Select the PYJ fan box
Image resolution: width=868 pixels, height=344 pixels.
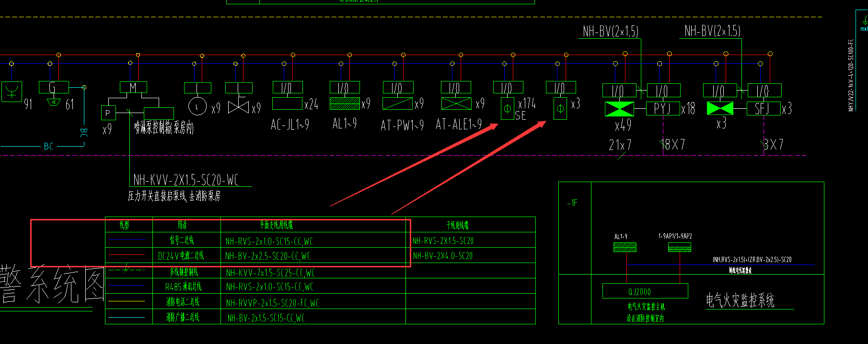663,109
